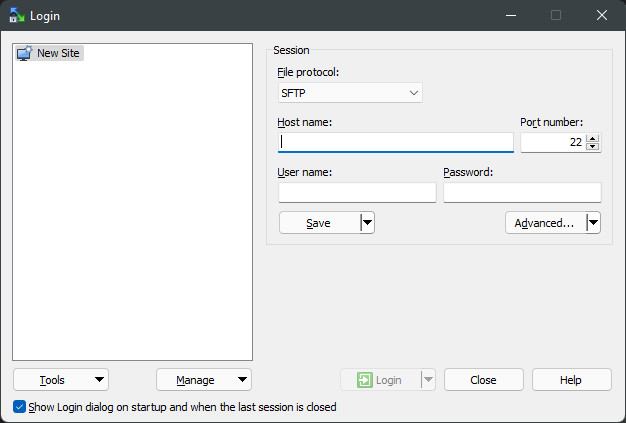Toggle Show Login dialog on startup checkbox

[20, 407]
